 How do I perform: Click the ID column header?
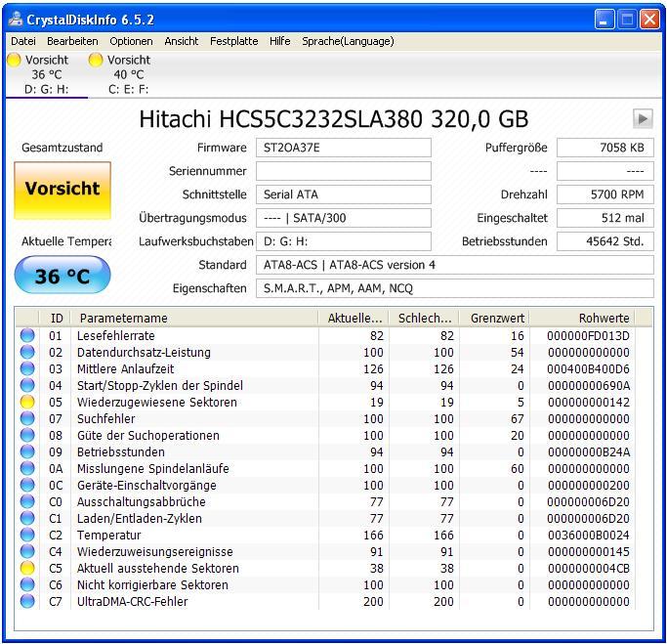[55, 318]
